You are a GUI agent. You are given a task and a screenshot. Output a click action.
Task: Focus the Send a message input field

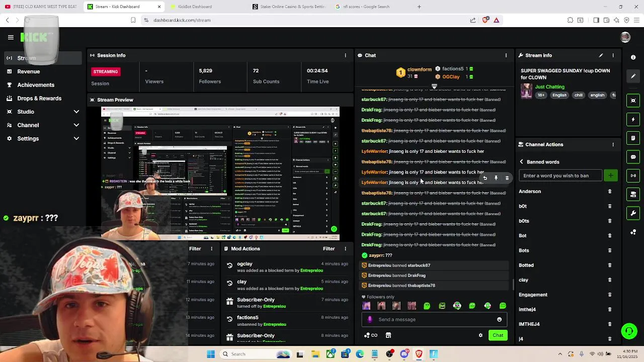(x=435, y=319)
